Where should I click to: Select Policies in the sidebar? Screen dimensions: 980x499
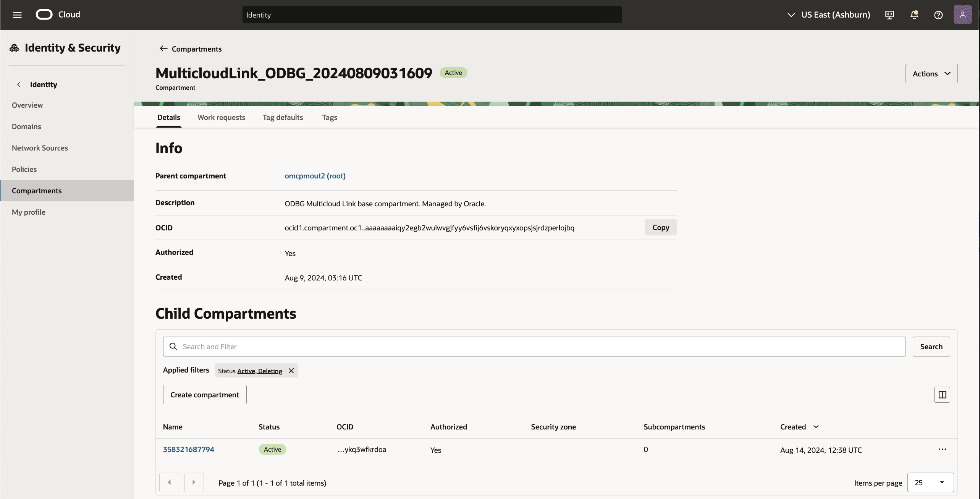click(24, 169)
